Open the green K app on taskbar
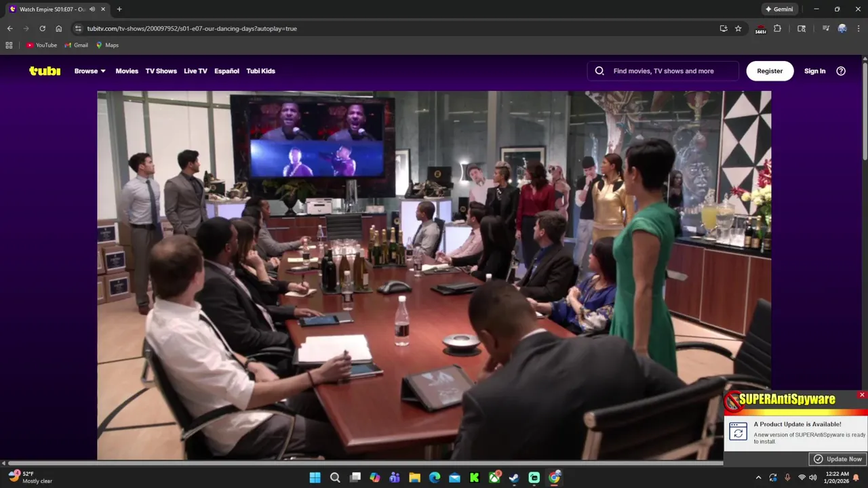Image resolution: width=868 pixels, height=488 pixels. 475,478
